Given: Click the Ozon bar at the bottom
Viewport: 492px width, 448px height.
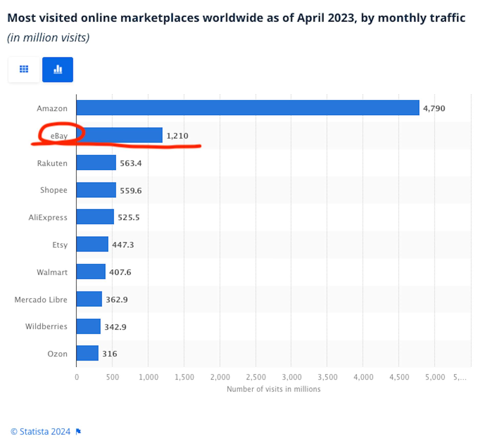Looking at the screenshot, I should click(87, 354).
